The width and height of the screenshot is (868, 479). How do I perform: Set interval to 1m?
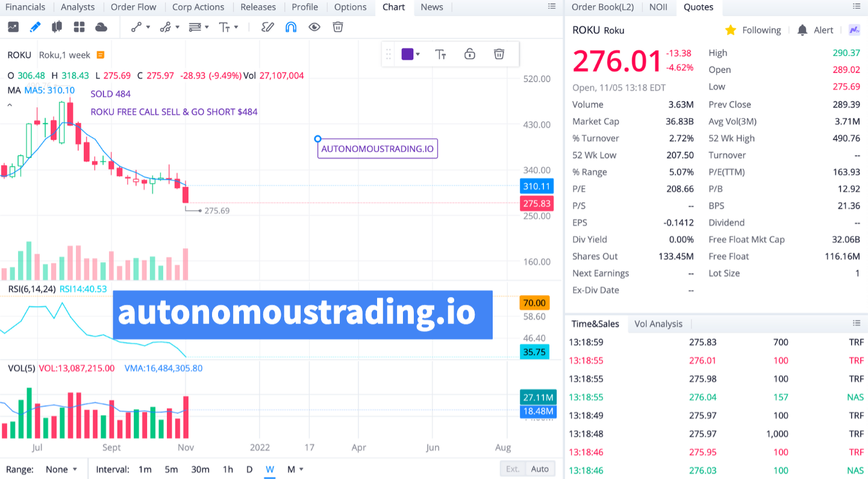[x=145, y=469]
